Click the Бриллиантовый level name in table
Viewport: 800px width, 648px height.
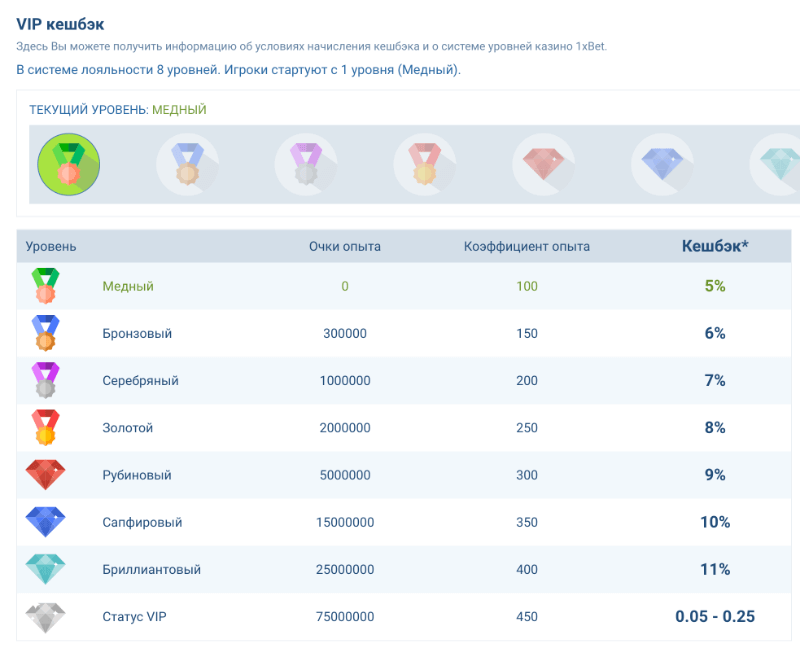(x=151, y=570)
